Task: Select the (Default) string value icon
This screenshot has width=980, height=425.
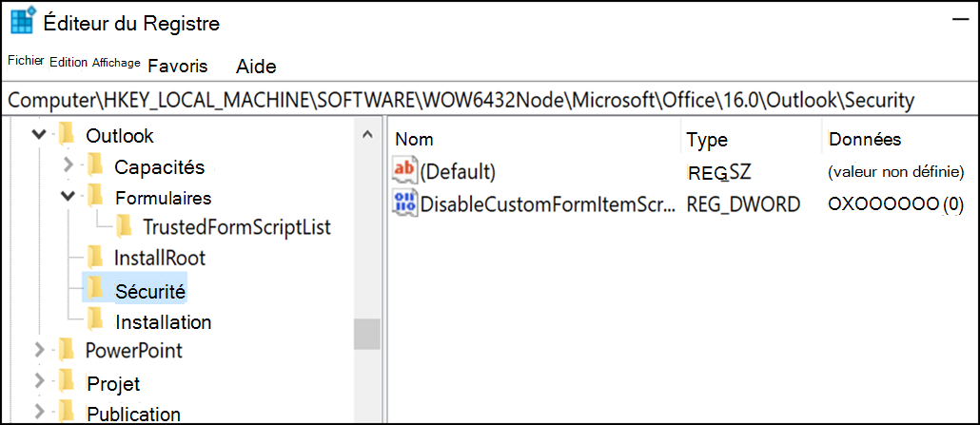Action: click(x=403, y=170)
